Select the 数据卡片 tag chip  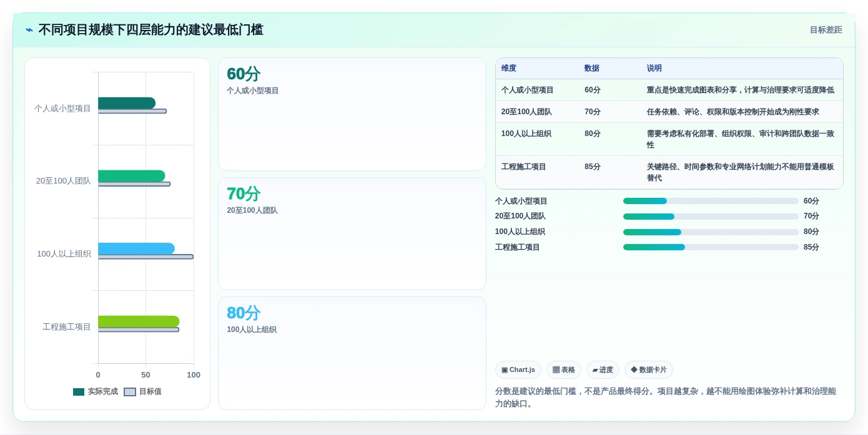pyautogui.click(x=649, y=370)
